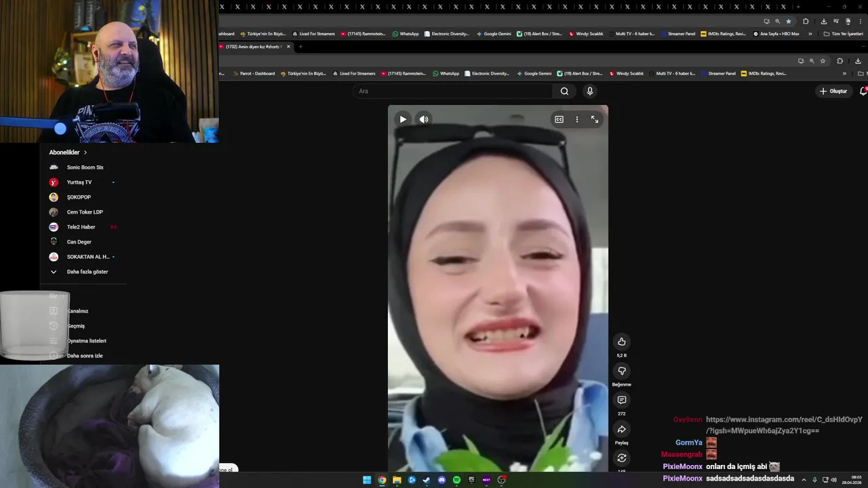
Task: Open Google Chrome from the taskbar
Action: 382,480
